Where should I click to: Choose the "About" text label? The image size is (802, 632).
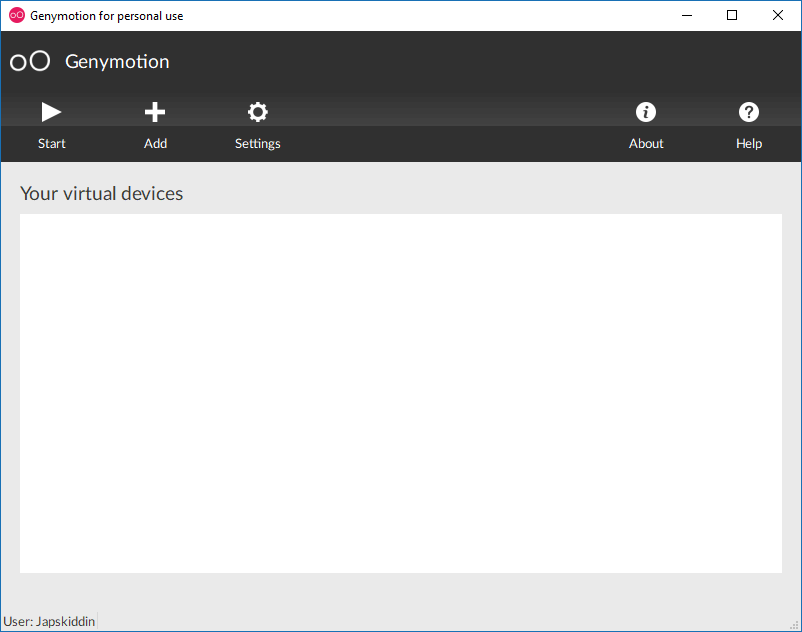646,144
